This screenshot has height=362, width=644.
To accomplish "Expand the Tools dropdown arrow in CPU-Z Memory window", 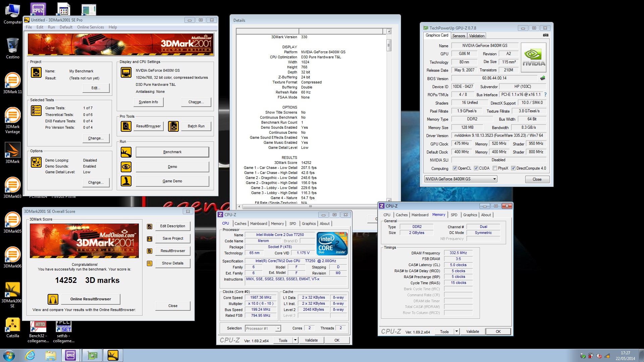I will pos(457,331).
